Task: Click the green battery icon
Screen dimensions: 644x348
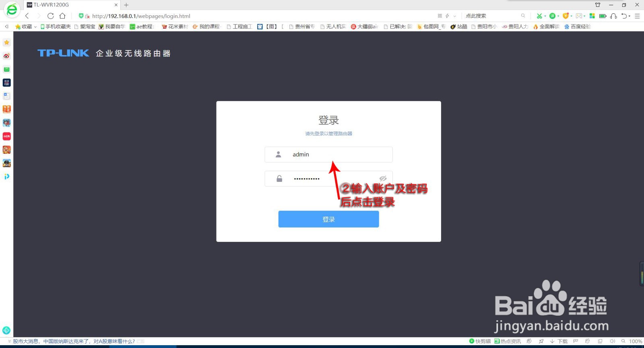Action: 603,16
